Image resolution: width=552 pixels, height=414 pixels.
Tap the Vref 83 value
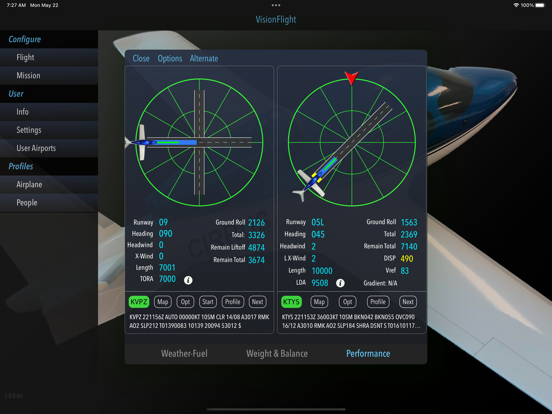point(405,270)
